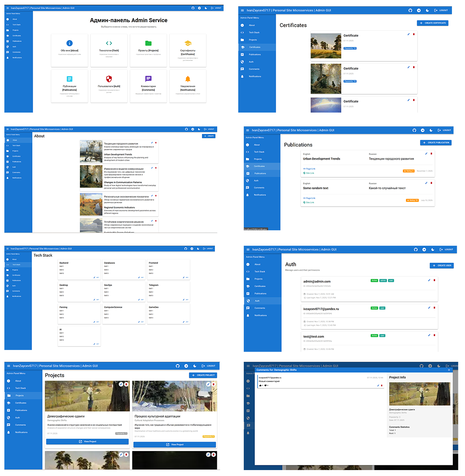
Task: Edit the test@test.com user
Action: (x=429, y=335)
